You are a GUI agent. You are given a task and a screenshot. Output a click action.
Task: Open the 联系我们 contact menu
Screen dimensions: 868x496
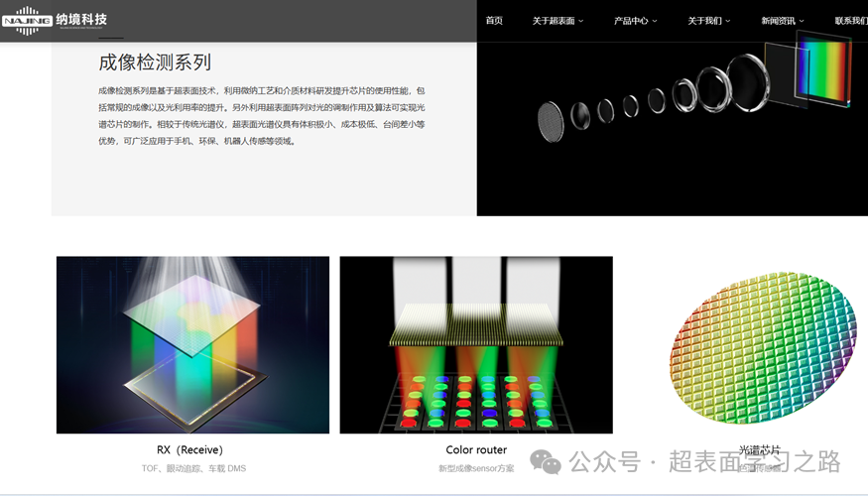coord(850,21)
